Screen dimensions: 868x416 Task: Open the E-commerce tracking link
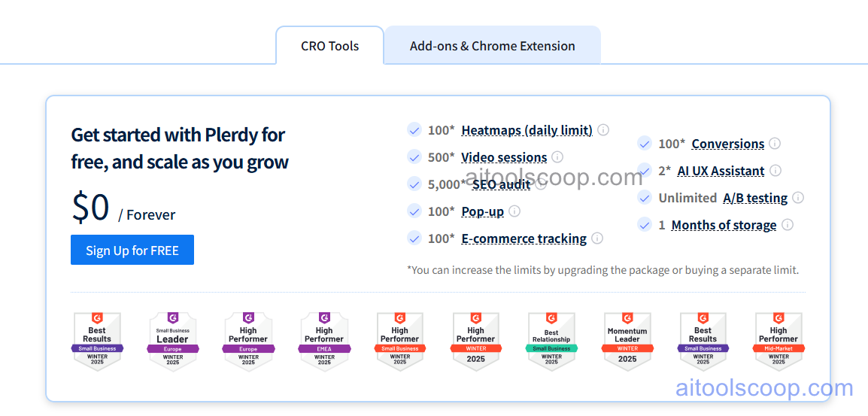pyautogui.click(x=524, y=238)
